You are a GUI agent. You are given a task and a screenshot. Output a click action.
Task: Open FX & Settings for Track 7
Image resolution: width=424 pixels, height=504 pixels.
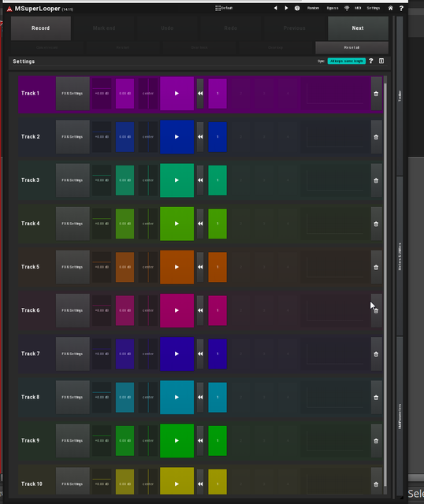point(73,354)
